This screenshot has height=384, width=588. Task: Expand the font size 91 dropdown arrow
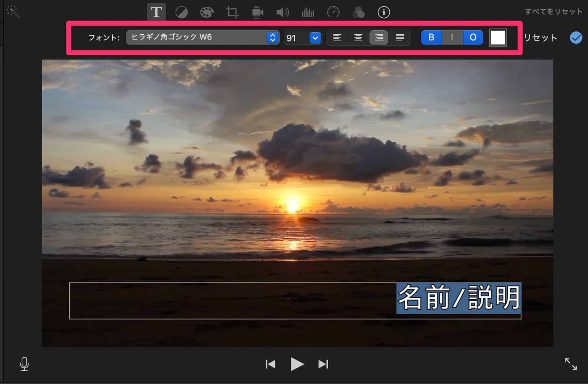point(315,38)
